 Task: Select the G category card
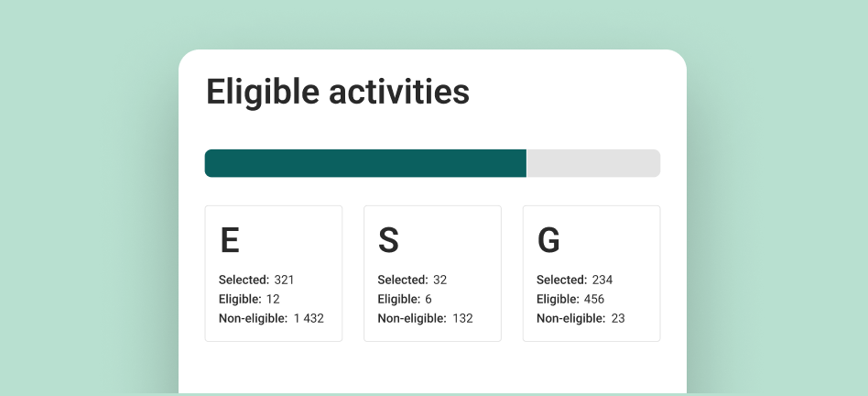(591, 273)
